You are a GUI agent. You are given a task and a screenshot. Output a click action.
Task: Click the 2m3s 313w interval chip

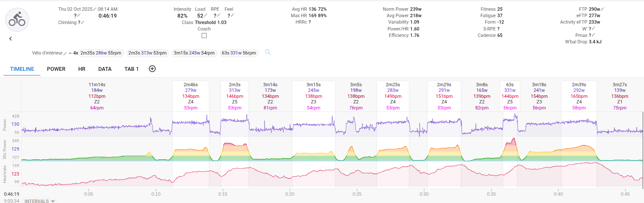point(147,53)
